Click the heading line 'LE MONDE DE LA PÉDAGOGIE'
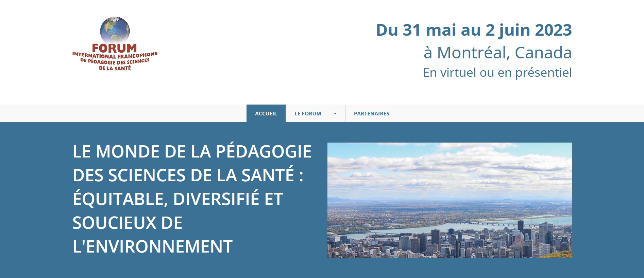This screenshot has width=644, height=278. 192,151
